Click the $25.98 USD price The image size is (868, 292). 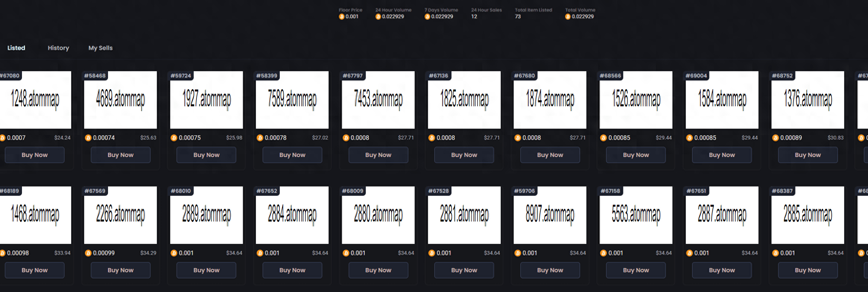click(x=234, y=138)
